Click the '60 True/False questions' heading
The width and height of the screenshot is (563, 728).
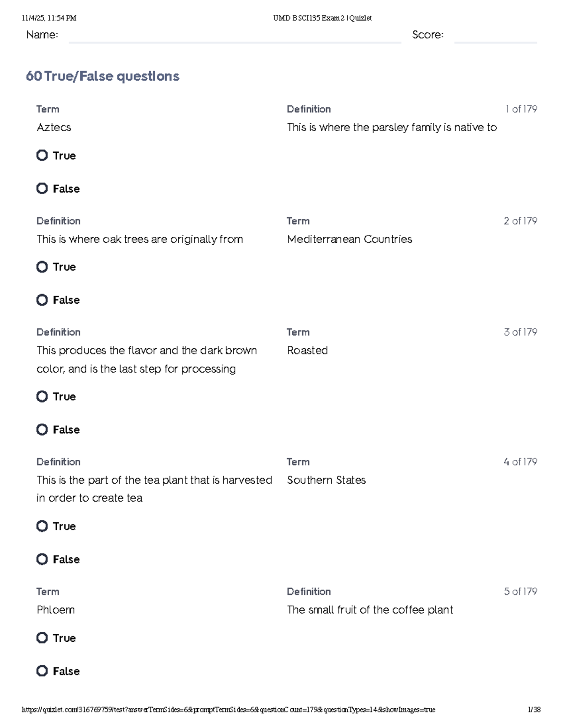pos(102,76)
